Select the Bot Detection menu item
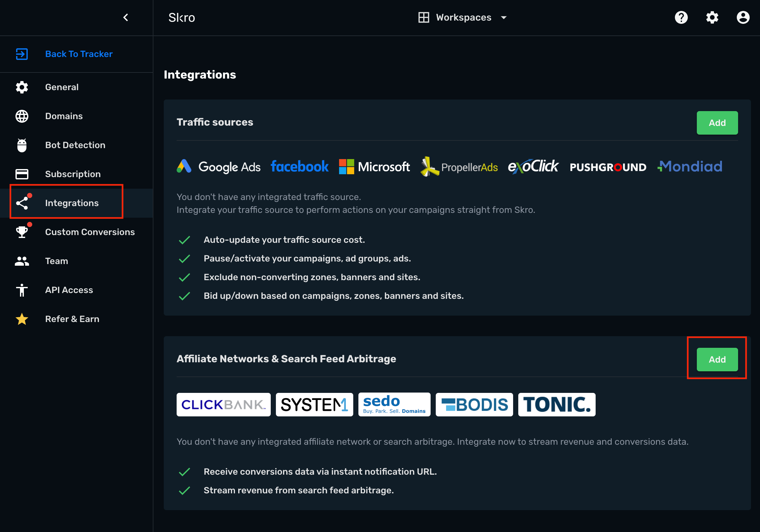This screenshot has height=532, width=760. (x=76, y=145)
